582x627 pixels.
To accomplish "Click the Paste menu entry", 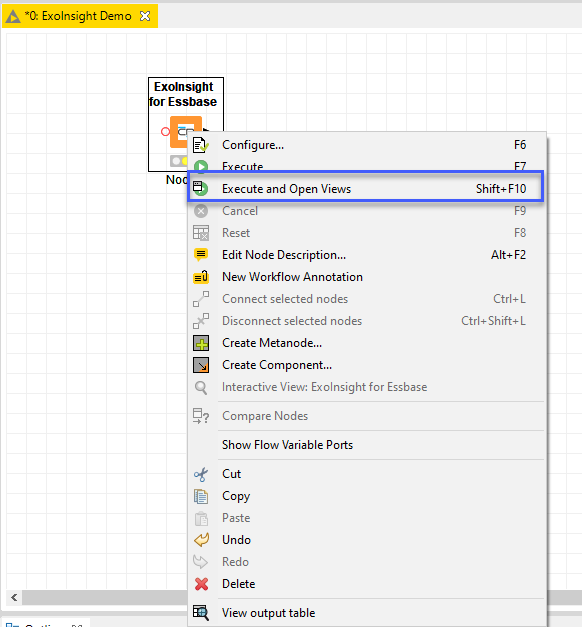I will pos(366,518).
